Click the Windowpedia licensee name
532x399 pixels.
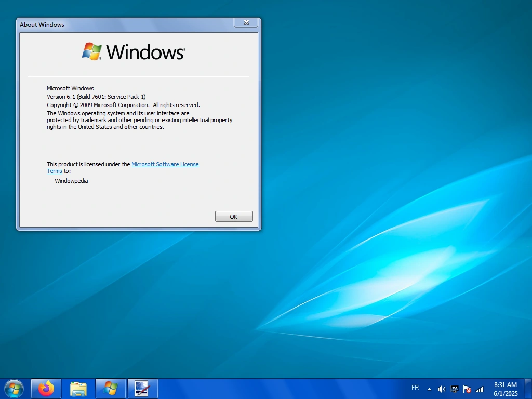pyautogui.click(x=71, y=181)
